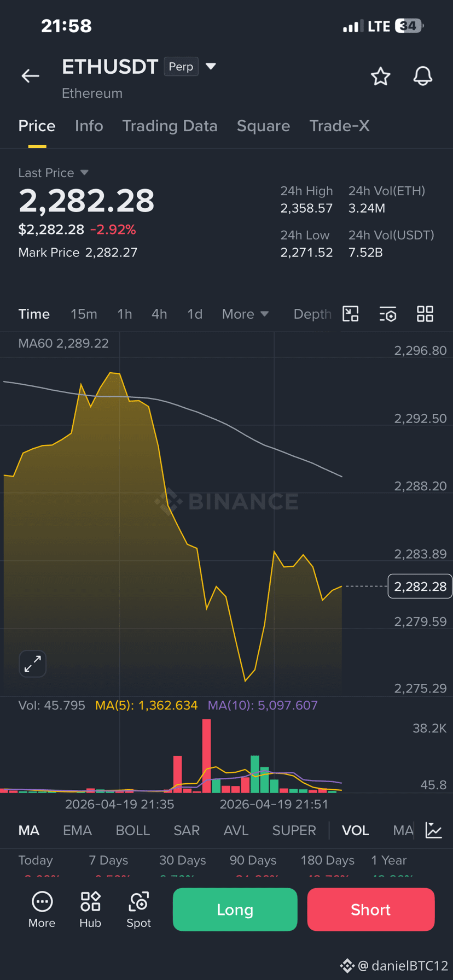
Task: Tap the Long button
Action: coord(235,909)
